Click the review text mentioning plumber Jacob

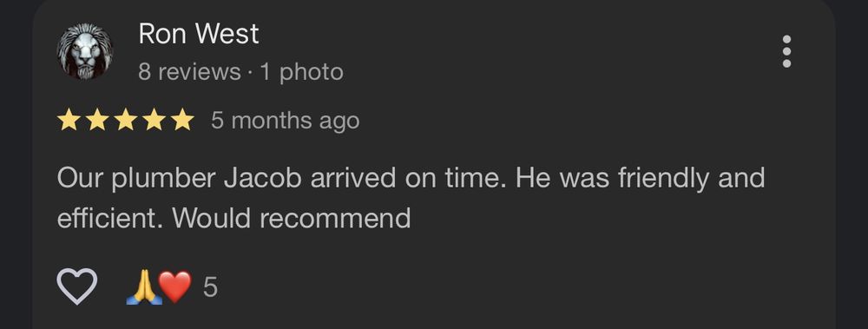click(411, 198)
